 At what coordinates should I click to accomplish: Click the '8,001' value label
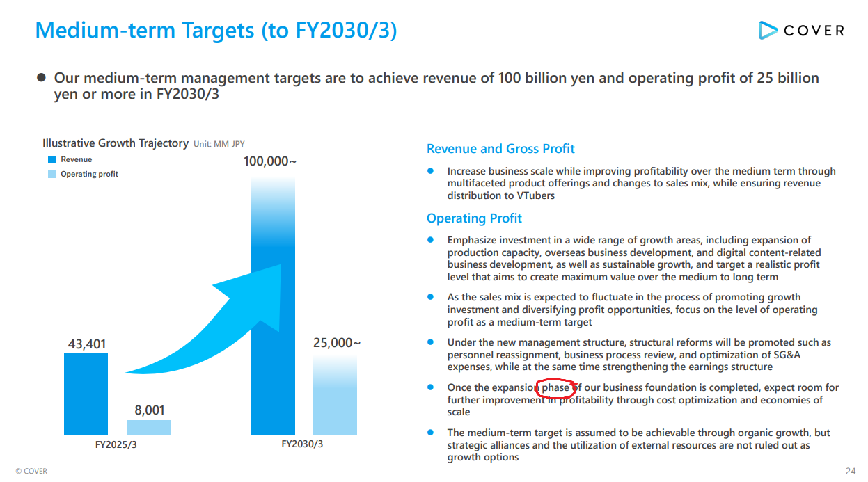(x=150, y=410)
